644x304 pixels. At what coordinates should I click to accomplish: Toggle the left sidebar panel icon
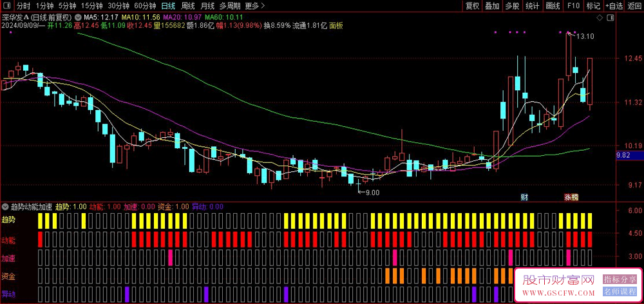point(7,6)
